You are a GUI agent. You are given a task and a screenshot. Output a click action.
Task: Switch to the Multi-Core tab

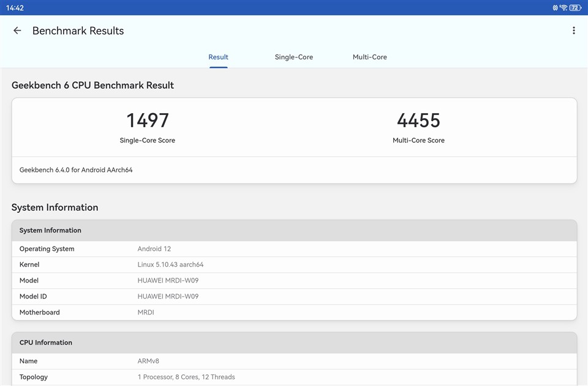[x=369, y=57]
